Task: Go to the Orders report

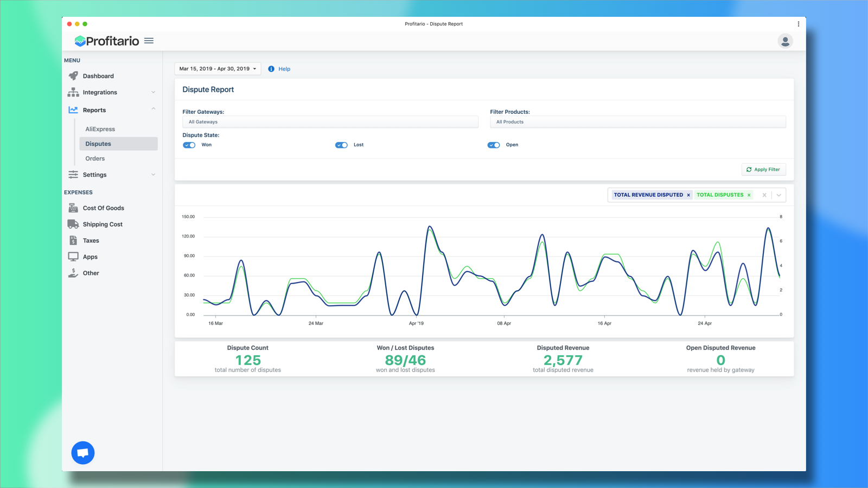Action: coord(95,159)
